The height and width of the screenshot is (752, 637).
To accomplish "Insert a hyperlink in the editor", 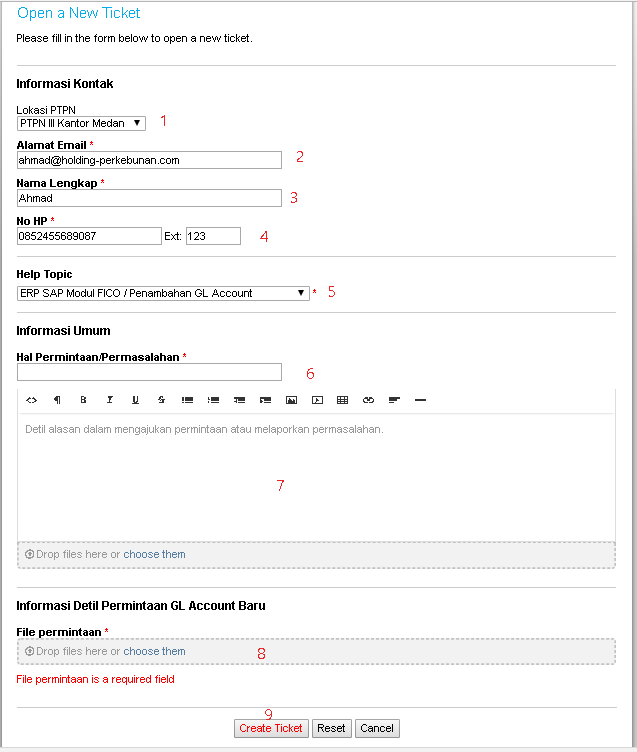I will (x=368, y=400).
